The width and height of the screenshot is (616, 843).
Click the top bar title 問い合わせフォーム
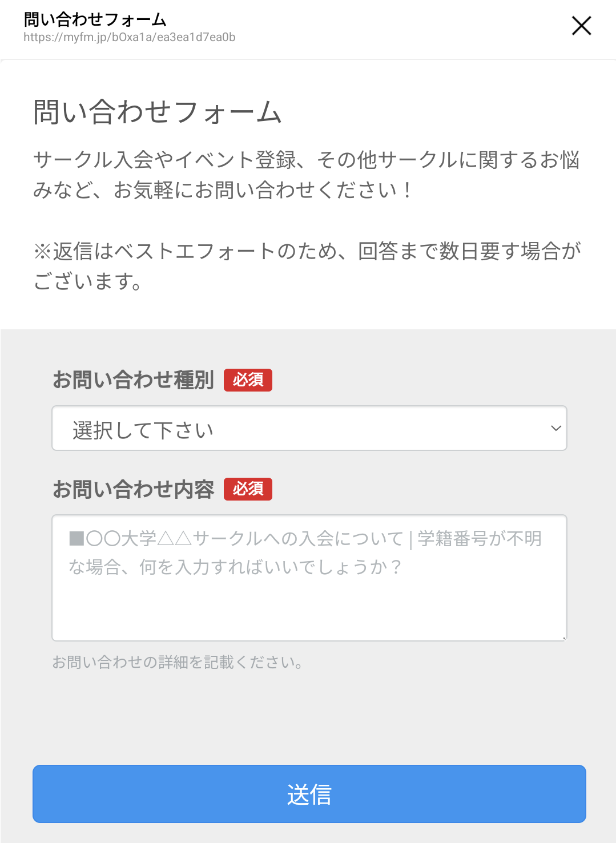[x=95, y=19]
